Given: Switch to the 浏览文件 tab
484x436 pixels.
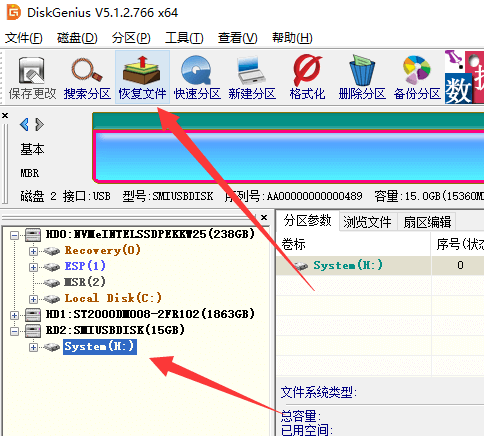Looking at the screenshot, I should pos(367,222).
